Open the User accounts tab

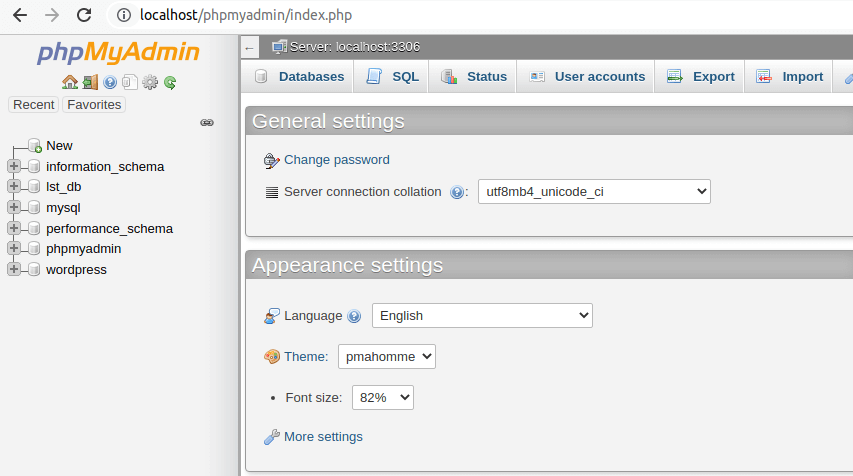click(x=586, y=77)
